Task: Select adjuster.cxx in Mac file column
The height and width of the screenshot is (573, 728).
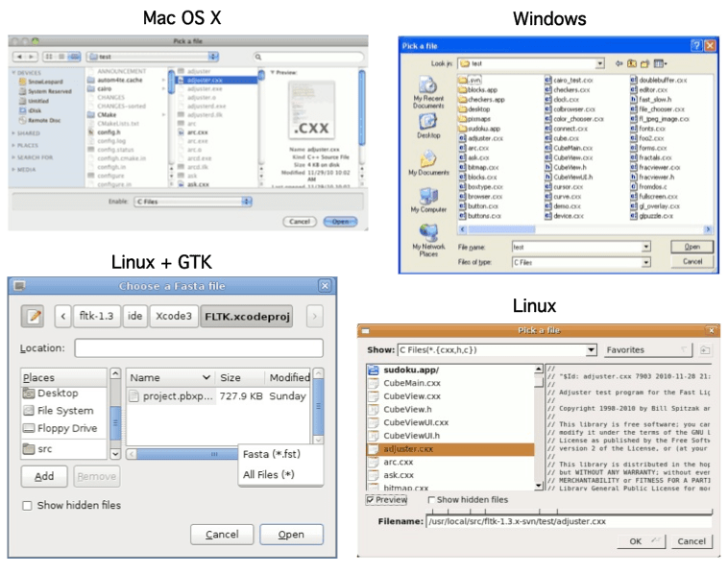Action: click(216, 80)
